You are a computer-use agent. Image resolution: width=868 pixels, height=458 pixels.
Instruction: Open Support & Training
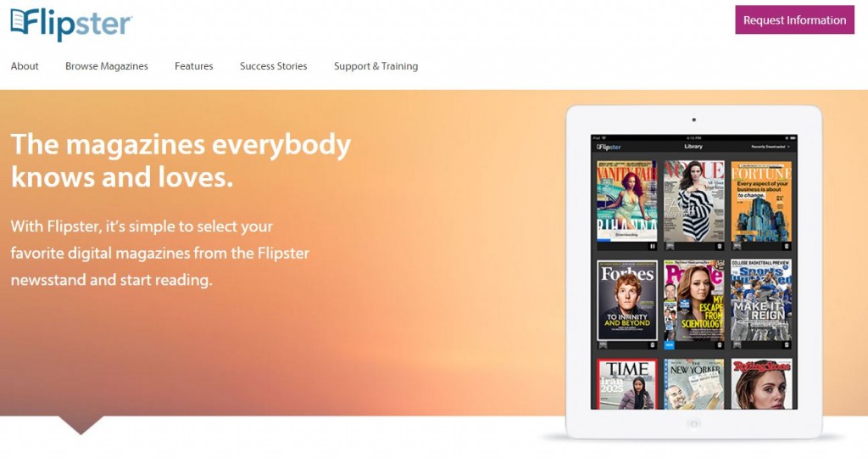pos(376,66)
